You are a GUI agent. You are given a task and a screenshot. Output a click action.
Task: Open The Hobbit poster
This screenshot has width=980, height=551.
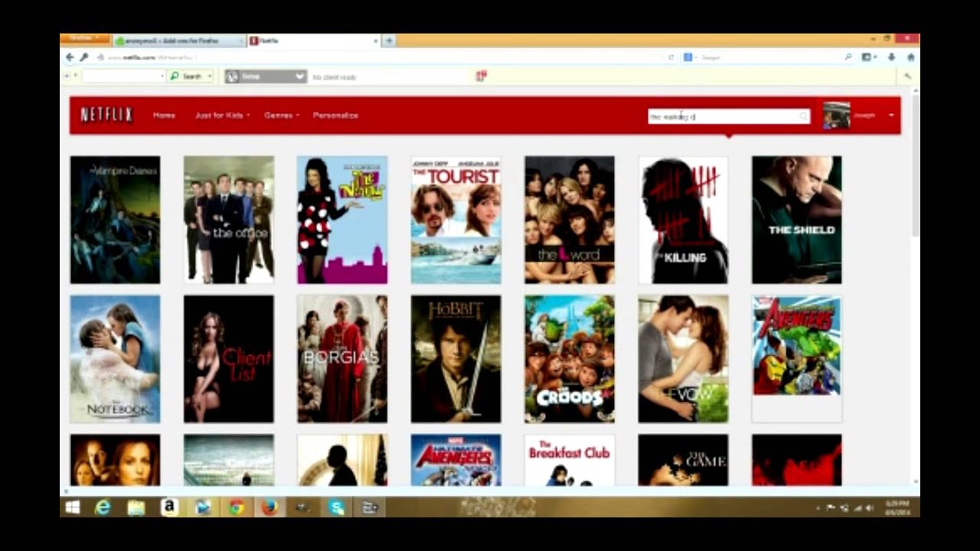pos(456,359)
